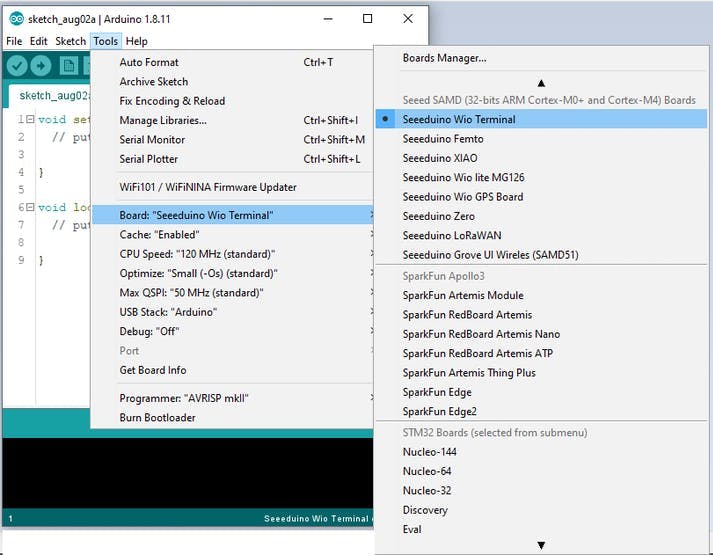Expand USB Stack: "Arduino" submenu
The width and height of the screenshot is (713, 555).
pos(233,312)
